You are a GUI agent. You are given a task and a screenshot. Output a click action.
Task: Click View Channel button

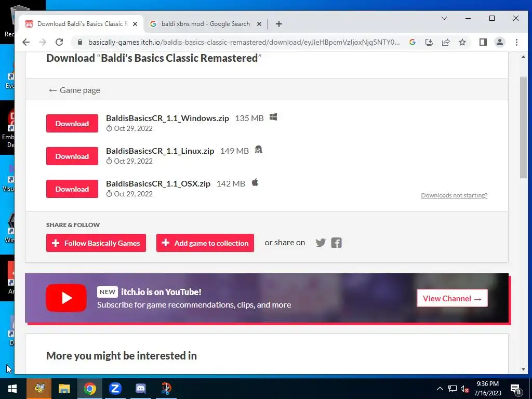(x=452, y=298)
